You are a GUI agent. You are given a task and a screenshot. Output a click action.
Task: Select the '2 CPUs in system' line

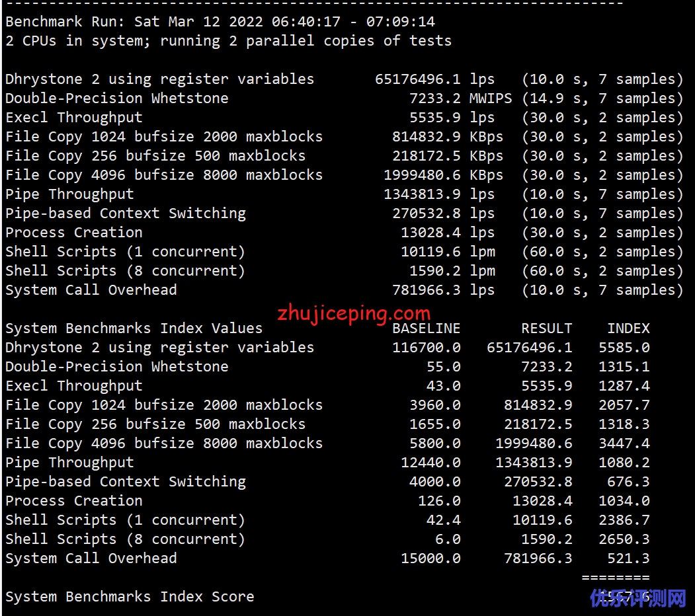228,40
